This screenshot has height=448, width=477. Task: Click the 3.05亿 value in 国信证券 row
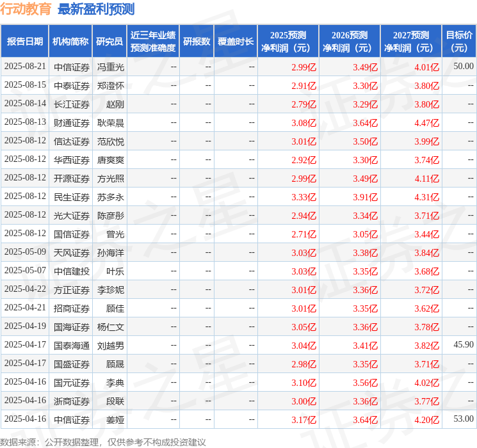pyautogui.click(x=366, y=234)
